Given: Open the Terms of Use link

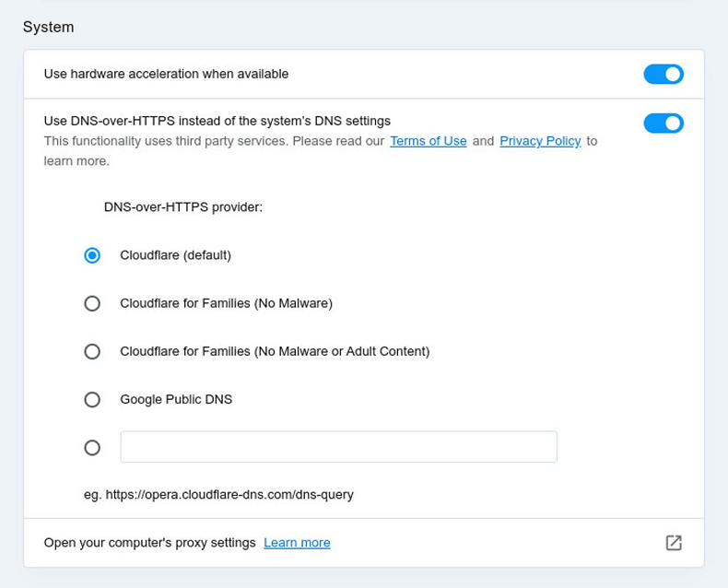Looking at the screenshot, I should point(428,141).
